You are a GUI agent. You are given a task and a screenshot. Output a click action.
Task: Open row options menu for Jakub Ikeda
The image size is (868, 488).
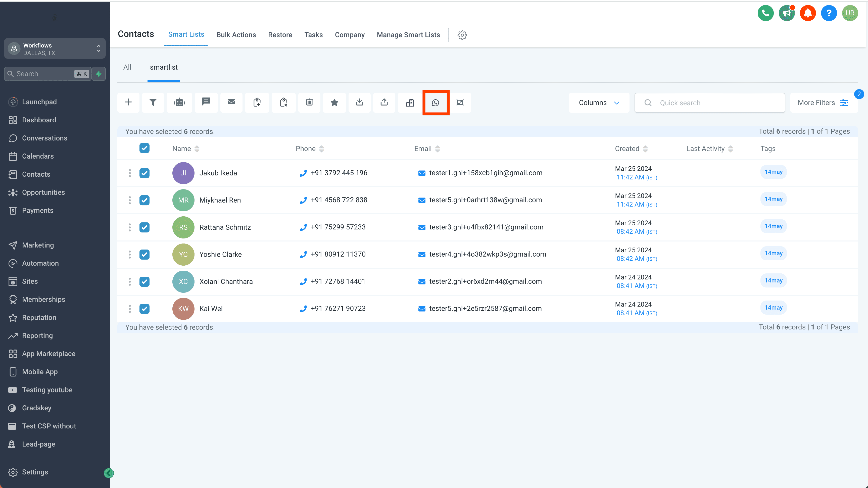130,173
